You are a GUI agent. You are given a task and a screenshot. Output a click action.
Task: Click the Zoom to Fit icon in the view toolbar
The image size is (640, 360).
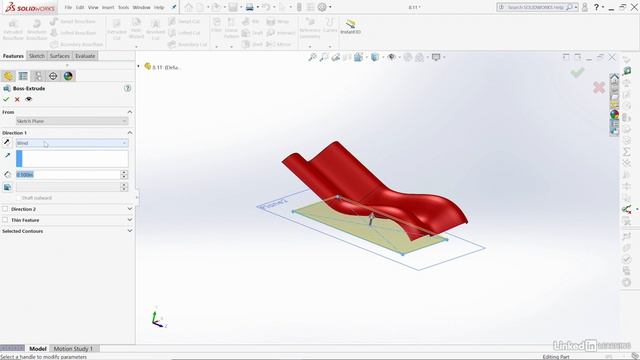312,57
